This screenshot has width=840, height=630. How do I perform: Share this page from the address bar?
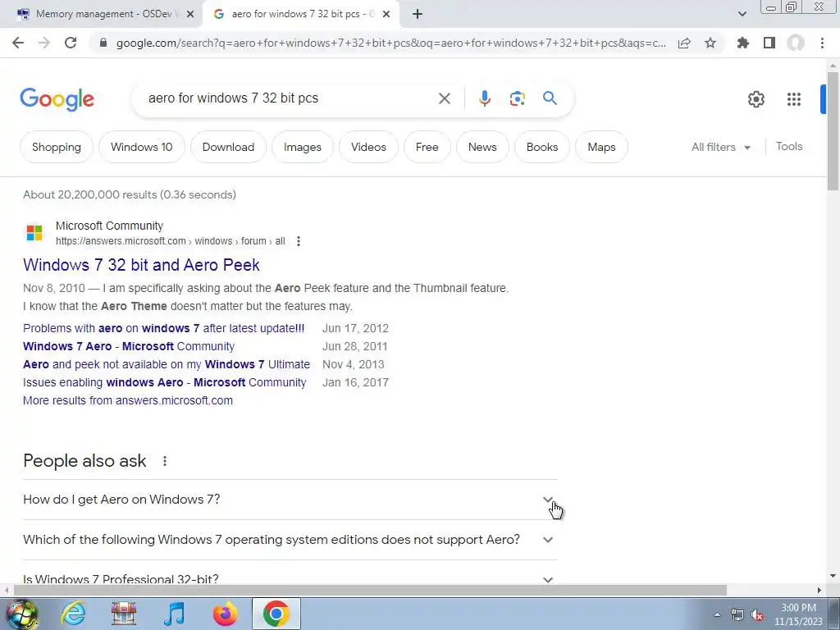[684, 43]
